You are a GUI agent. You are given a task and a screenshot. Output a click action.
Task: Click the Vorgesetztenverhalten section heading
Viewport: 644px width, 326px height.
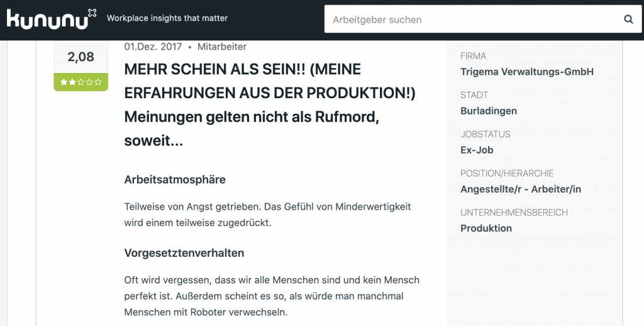click(184, 253)
